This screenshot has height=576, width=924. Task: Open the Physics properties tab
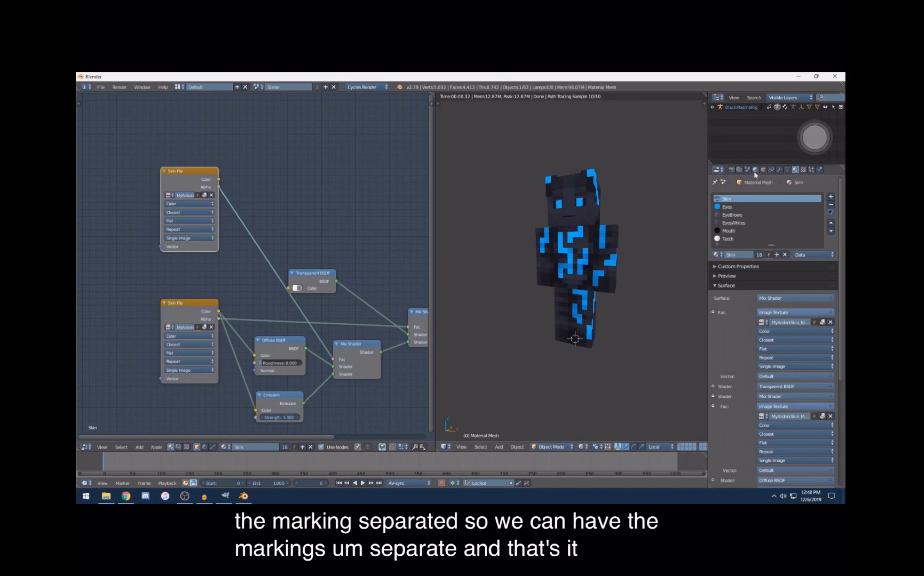(820, 170)
